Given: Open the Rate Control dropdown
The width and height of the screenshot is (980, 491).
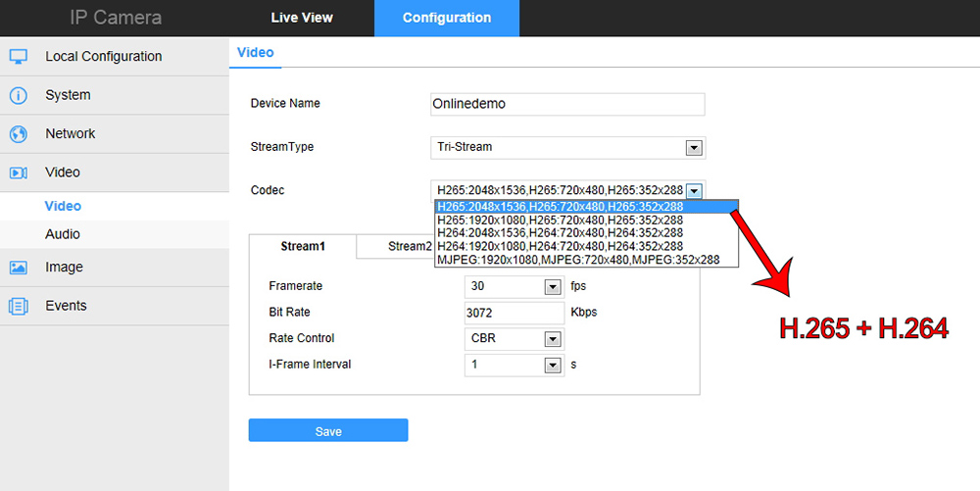Looking at the screenshot, I should 552,339.
